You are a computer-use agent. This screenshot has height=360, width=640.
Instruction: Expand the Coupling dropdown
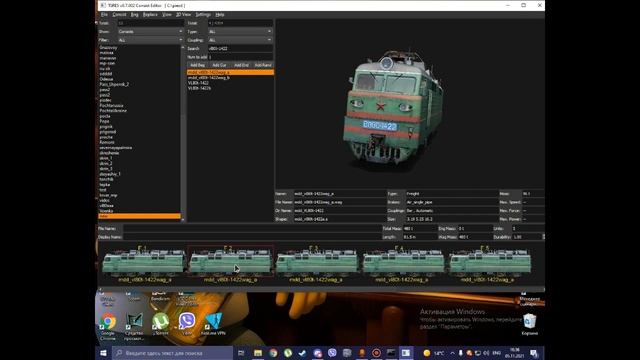coord(240,40)
